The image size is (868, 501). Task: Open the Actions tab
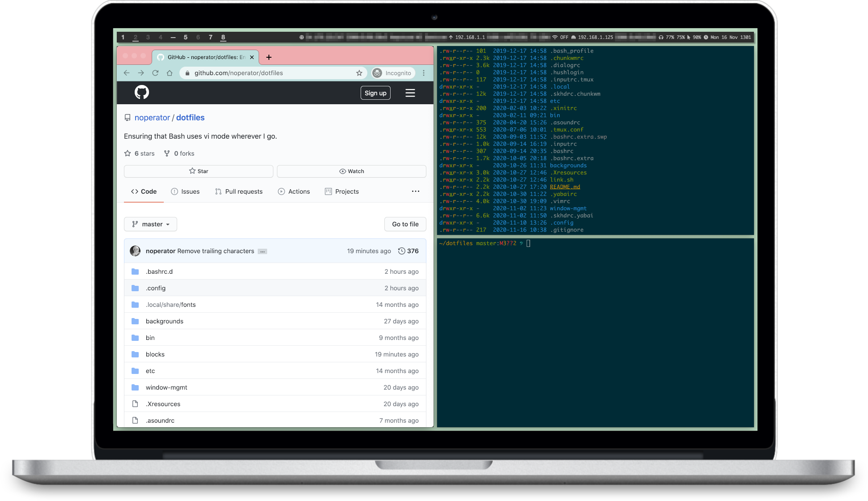294,191
